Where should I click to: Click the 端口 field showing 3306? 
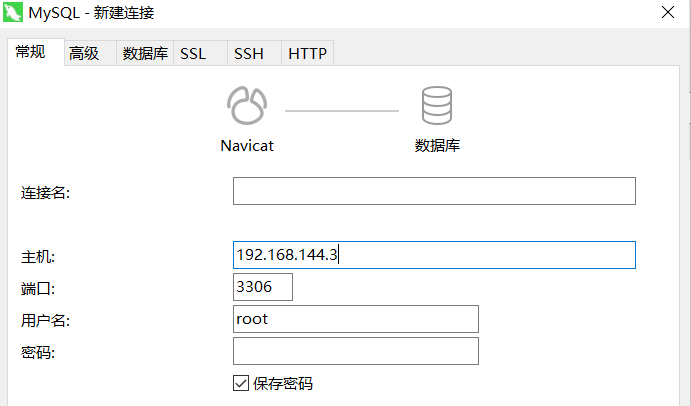(263, 287)
